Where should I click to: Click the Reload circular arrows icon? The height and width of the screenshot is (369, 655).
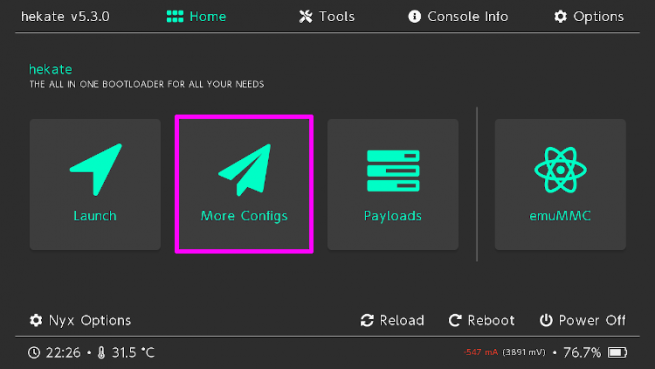click(367, 321)
